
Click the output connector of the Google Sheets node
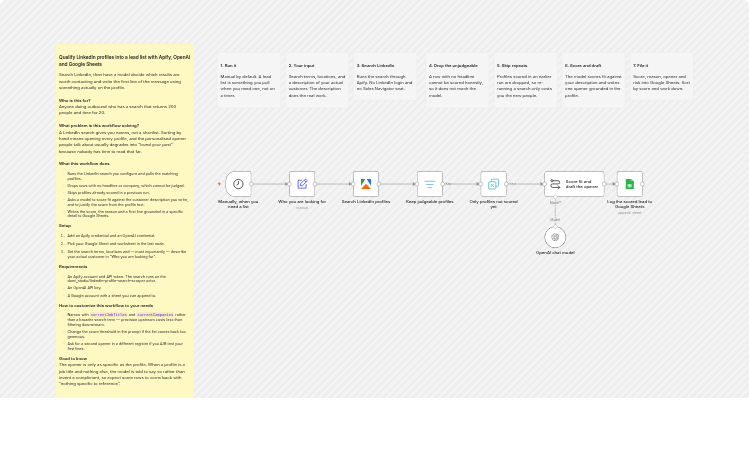coord(642,184)
